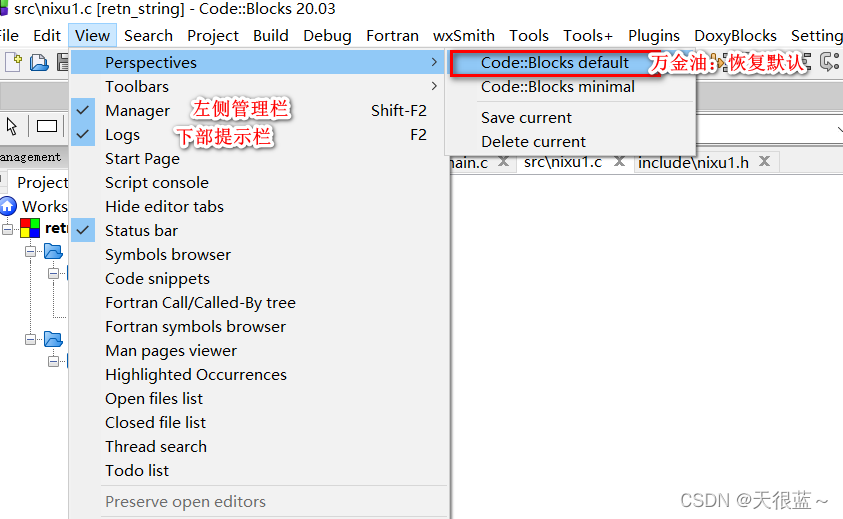Screen dimensions: 843x519
Task: Click the retn_string project colored icon
Action: click(30, 228)
